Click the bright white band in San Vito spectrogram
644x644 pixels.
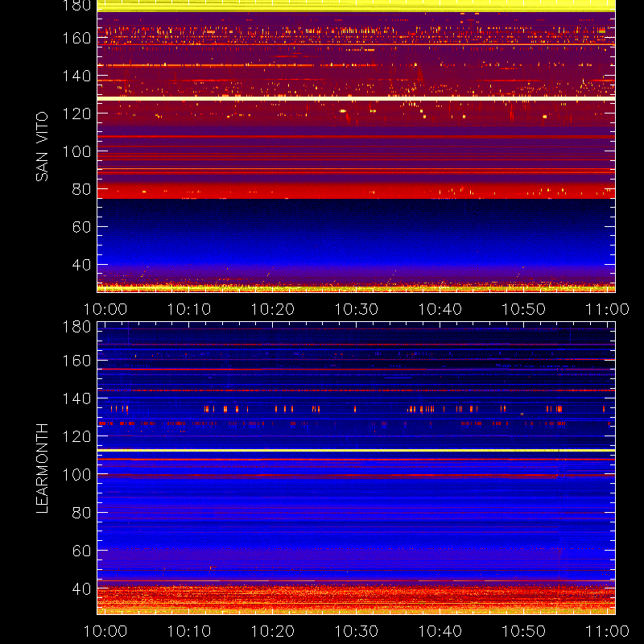pyautogui.click(x=356, y=98)
